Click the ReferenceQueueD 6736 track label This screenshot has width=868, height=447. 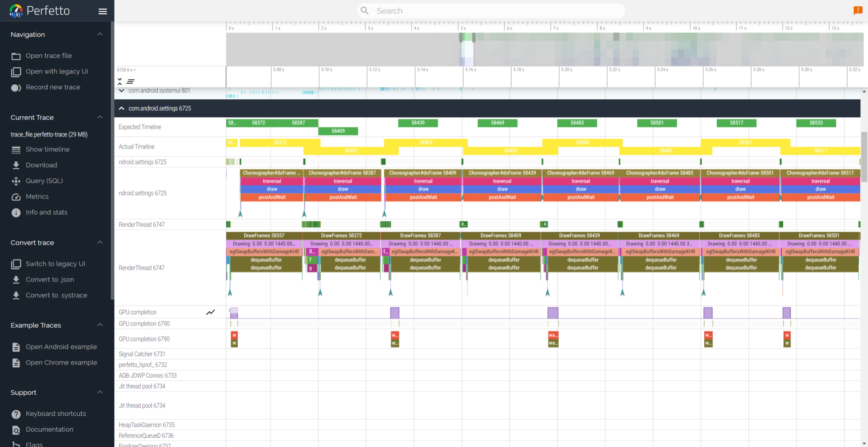pos(146,435)
